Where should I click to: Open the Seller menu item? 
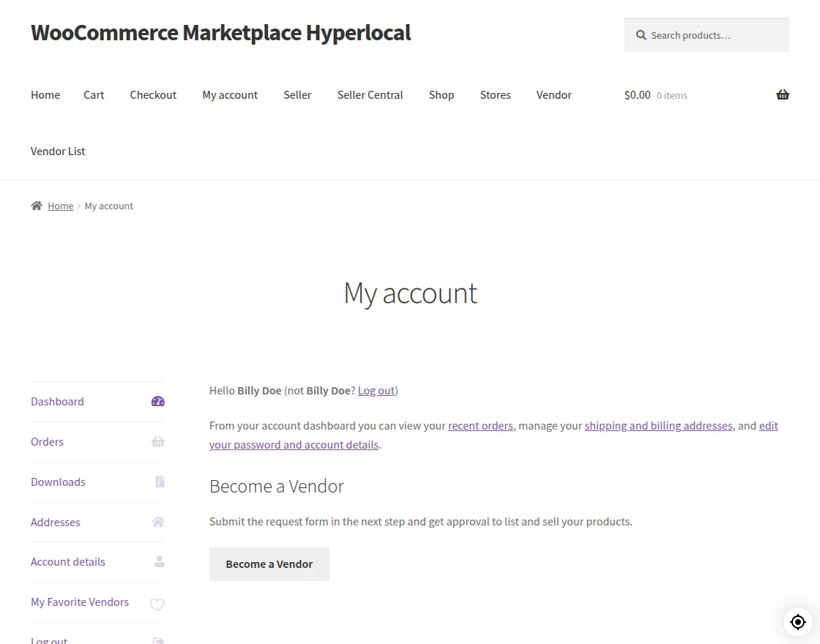(x=297, y=94)
